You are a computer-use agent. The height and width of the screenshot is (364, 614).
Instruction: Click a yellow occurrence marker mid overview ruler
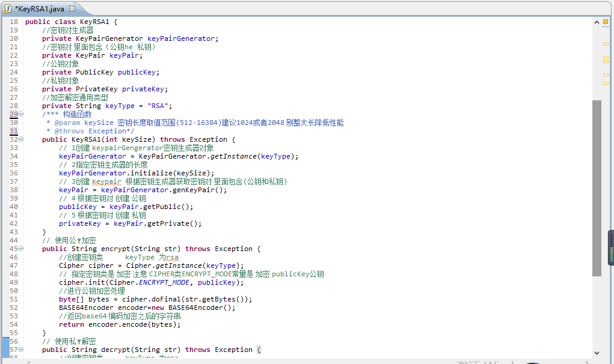click(x=606, y=61)
